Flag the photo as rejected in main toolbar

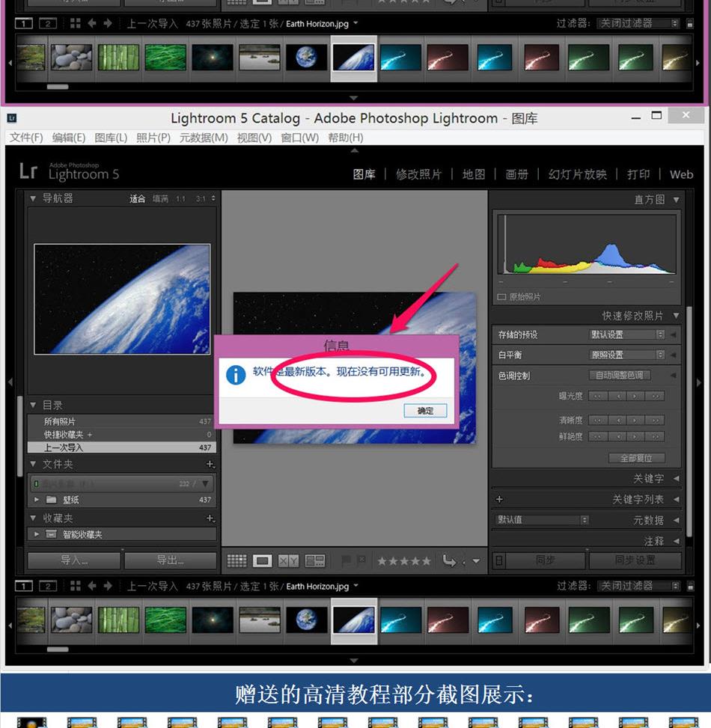(x=361, y=561)
